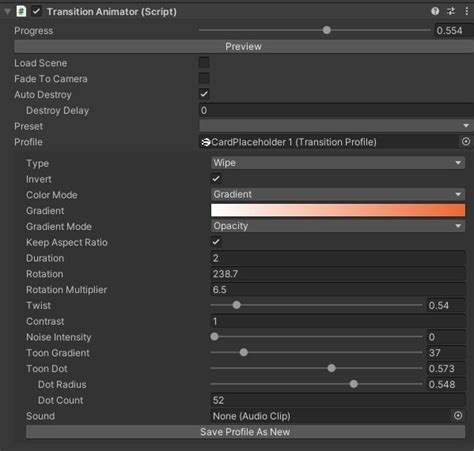Viewport: 474px width, 451px height.
Task: Open the Sound audio clip picker circle
Action: coord(458,416)
